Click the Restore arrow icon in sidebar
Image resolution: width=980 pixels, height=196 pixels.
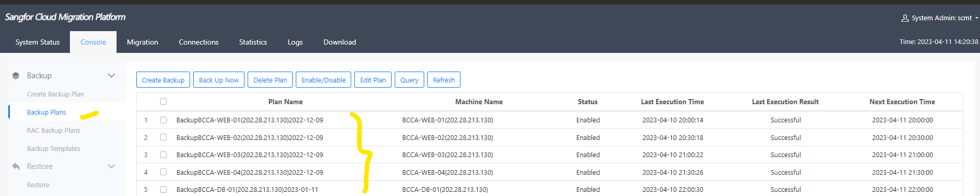(x=16, y=166)
